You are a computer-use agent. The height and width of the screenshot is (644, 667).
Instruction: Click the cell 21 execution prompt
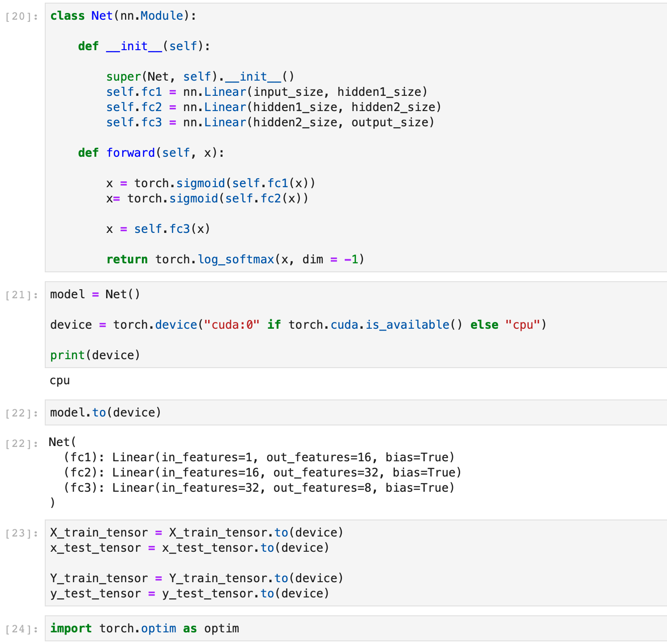(x=21, y=295)
